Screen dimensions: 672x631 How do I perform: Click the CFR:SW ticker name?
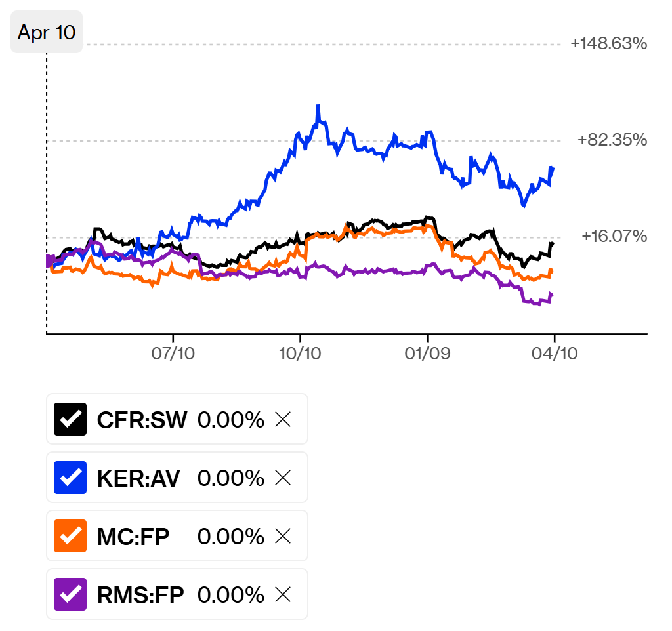pos(142,419)
